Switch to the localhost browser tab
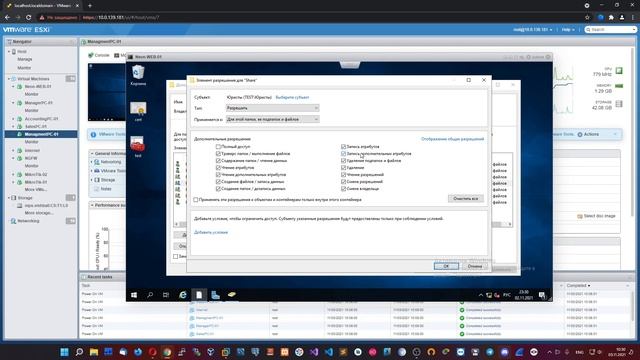The width and height of the screenshot is (640, 360). 42,6
